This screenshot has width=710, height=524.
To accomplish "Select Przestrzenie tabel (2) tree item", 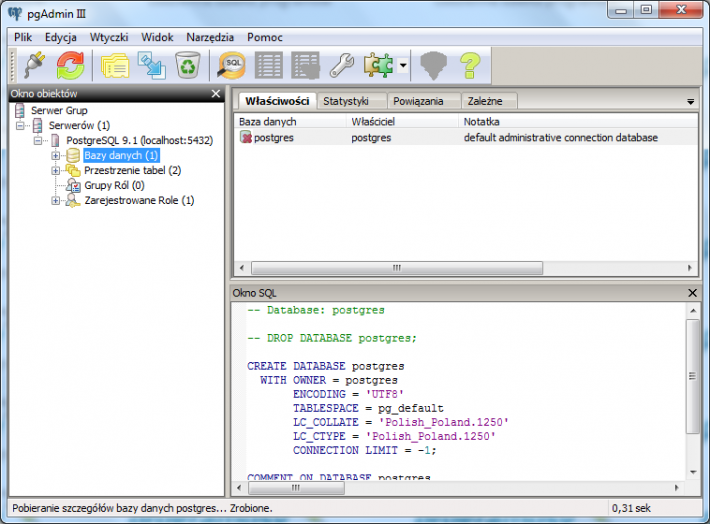I will 132,170.
